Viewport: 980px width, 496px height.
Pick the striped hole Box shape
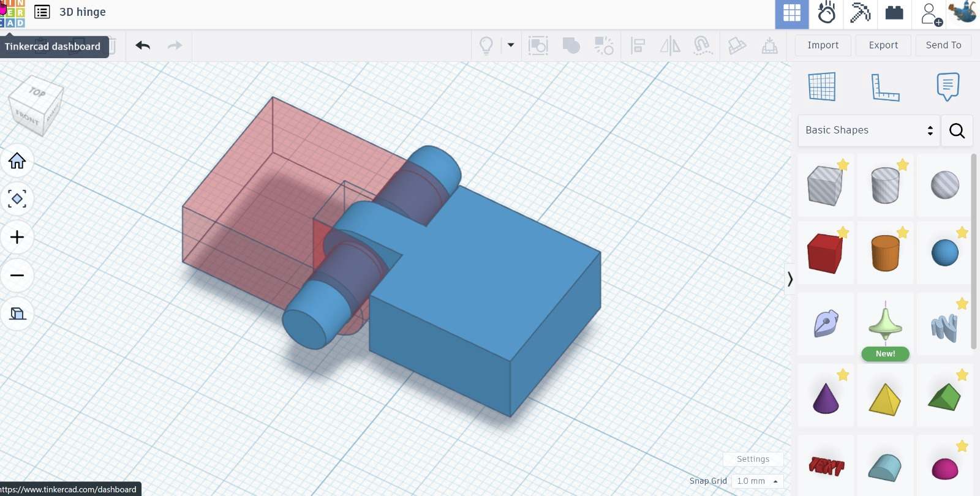(x=824, y=186)
